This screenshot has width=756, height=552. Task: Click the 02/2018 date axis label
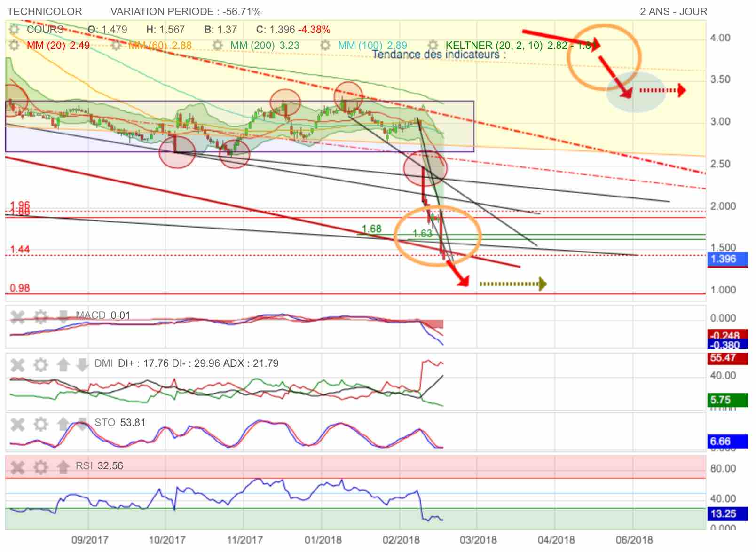coord(401,539)
